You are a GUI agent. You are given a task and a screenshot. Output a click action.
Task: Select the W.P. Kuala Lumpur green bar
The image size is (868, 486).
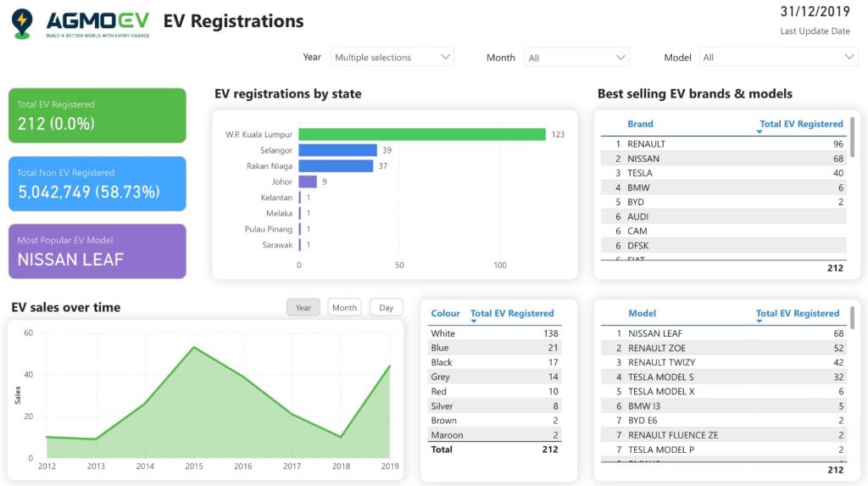(421, 134)
